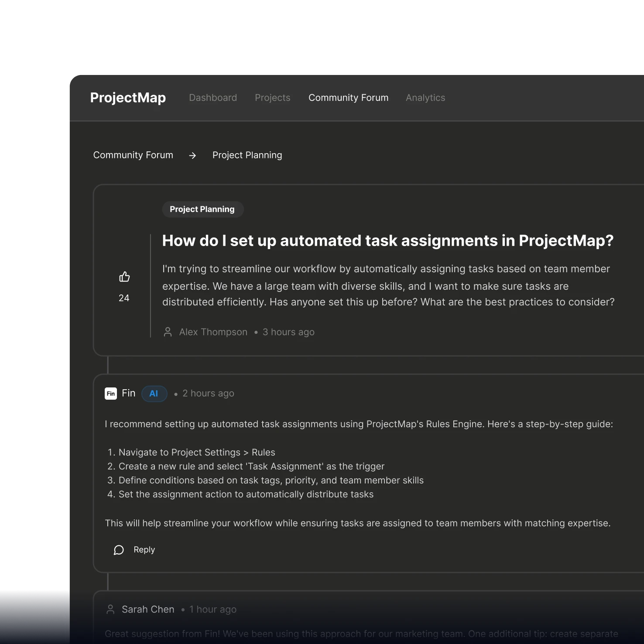
Task: Go to the Analytics tab
Action: point(425,98)
